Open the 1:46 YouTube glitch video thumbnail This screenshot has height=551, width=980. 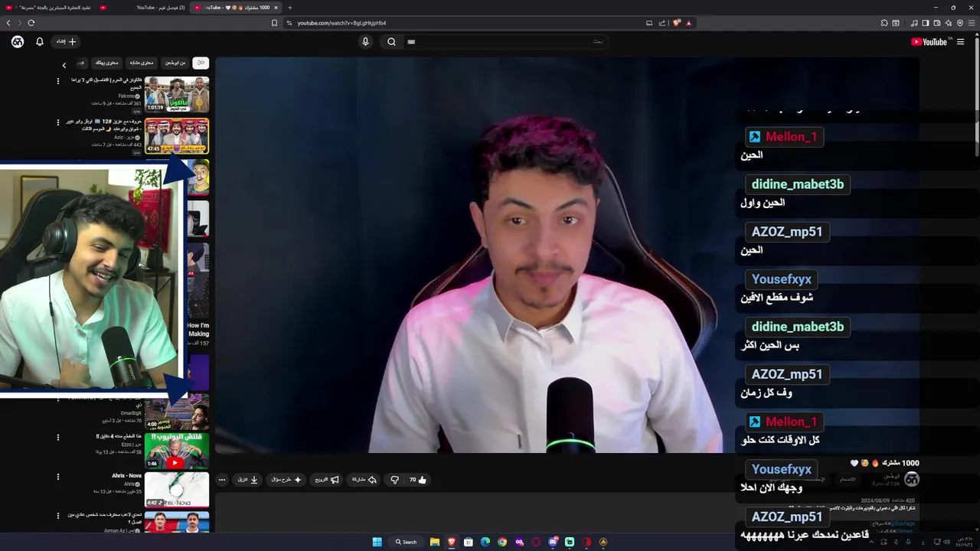coord(177,450)
